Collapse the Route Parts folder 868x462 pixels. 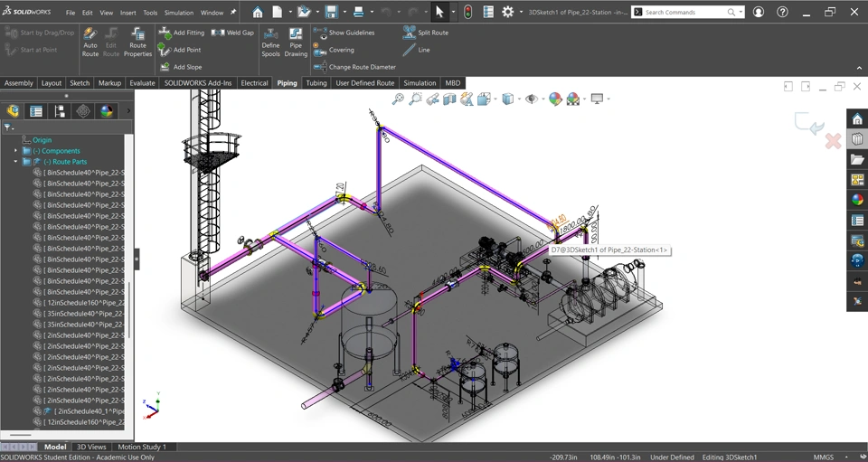[16, 162]
